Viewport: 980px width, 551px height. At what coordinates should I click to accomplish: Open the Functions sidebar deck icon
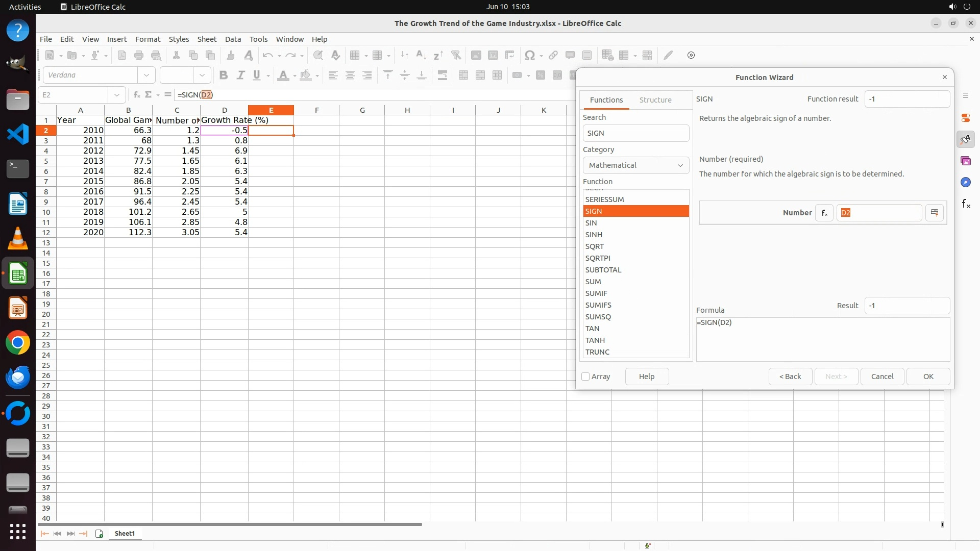tap(966, 204)
